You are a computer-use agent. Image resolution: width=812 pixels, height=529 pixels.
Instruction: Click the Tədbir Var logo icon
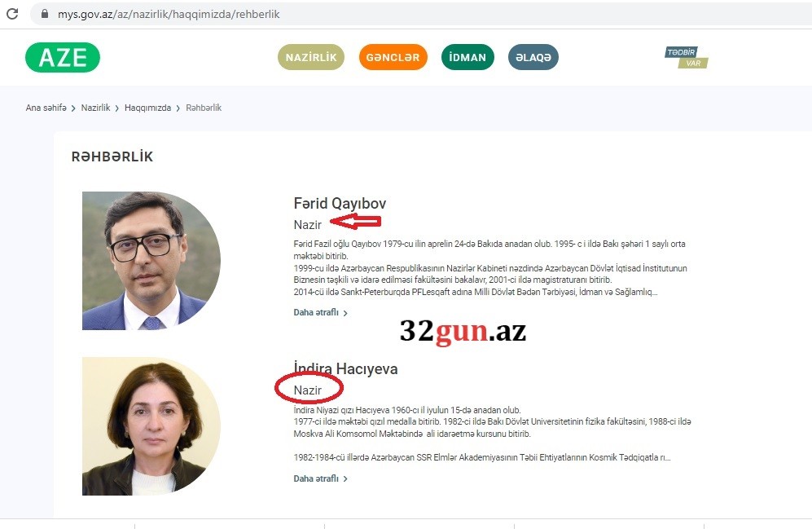point(686,58)
